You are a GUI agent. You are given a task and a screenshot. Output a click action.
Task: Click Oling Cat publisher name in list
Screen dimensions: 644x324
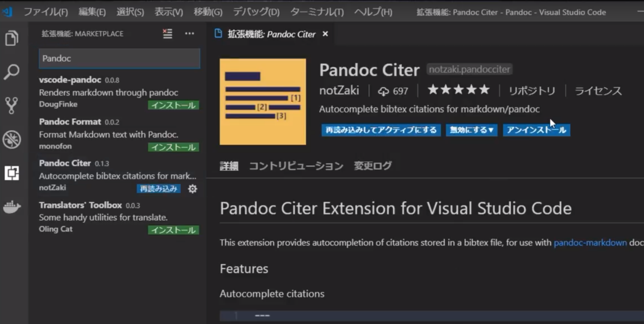(56, 229)
